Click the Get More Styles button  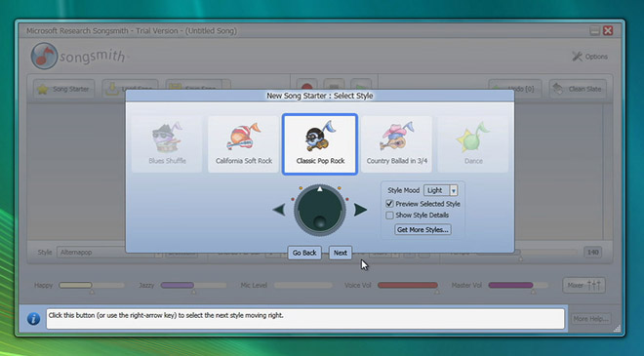[x=423, y=229]
